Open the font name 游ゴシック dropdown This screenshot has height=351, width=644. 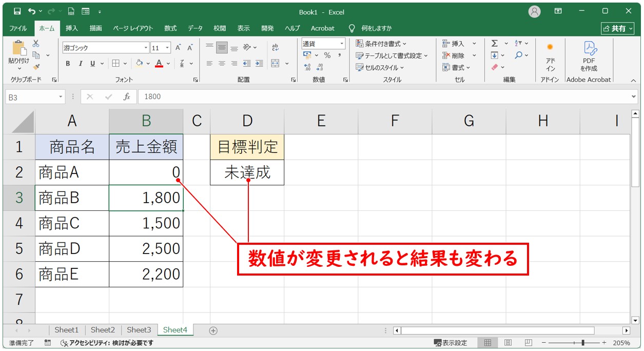pos(146,48)
